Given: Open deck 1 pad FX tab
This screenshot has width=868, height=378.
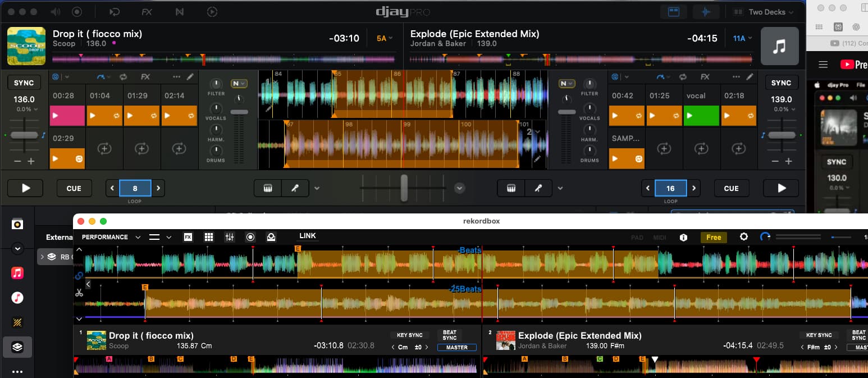Looking at the screenshot, I should (x=145, y=77).
